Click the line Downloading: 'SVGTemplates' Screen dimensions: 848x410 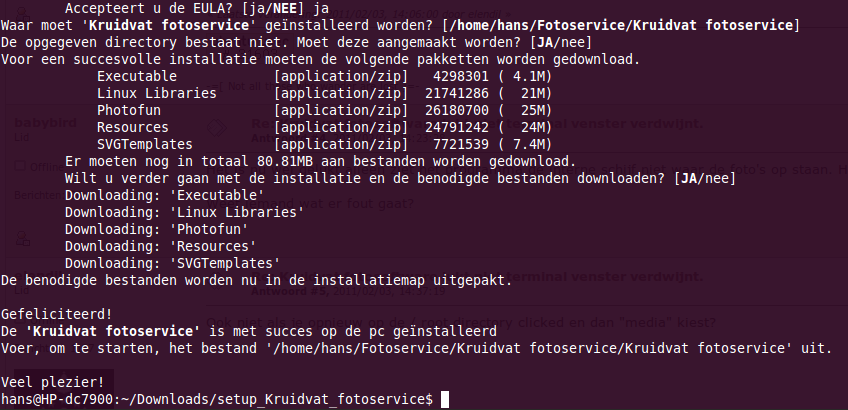(173, 263)
